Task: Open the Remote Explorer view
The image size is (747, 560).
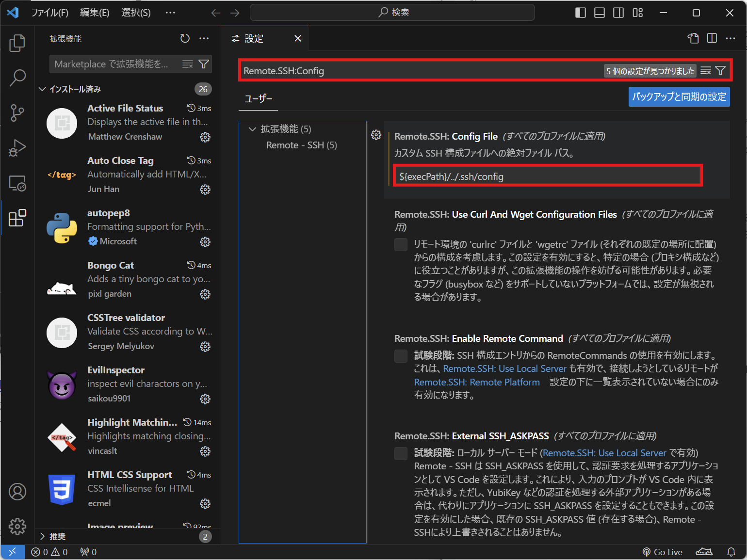Action: (x=17, y=183)
